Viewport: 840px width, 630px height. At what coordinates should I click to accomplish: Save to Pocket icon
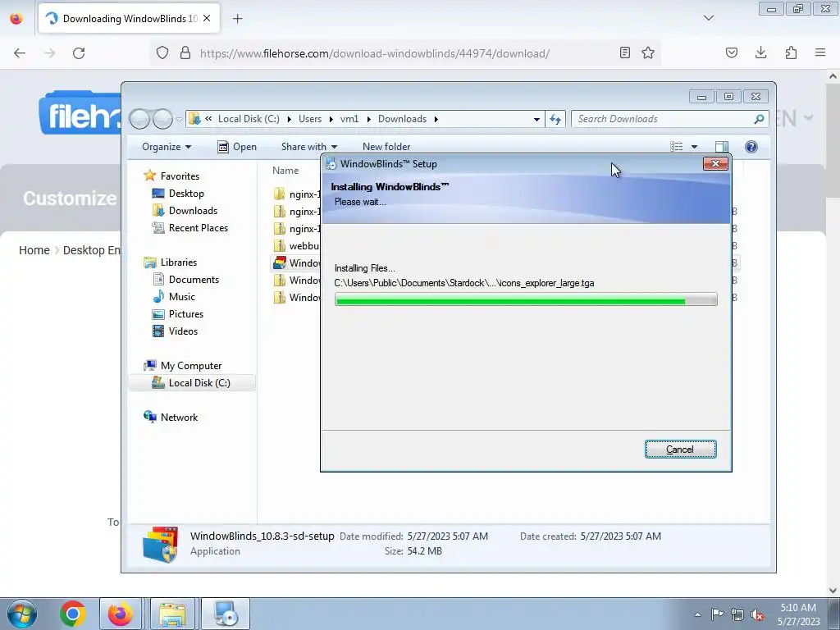click(731, 52)
